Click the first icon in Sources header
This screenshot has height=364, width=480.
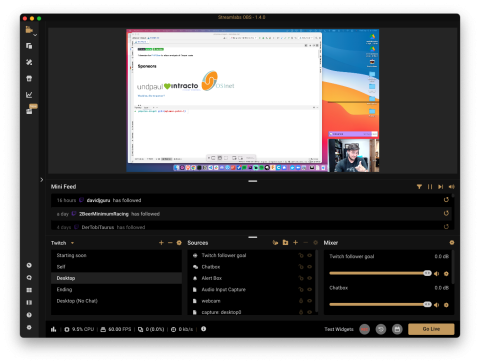[x=275, y=243]
